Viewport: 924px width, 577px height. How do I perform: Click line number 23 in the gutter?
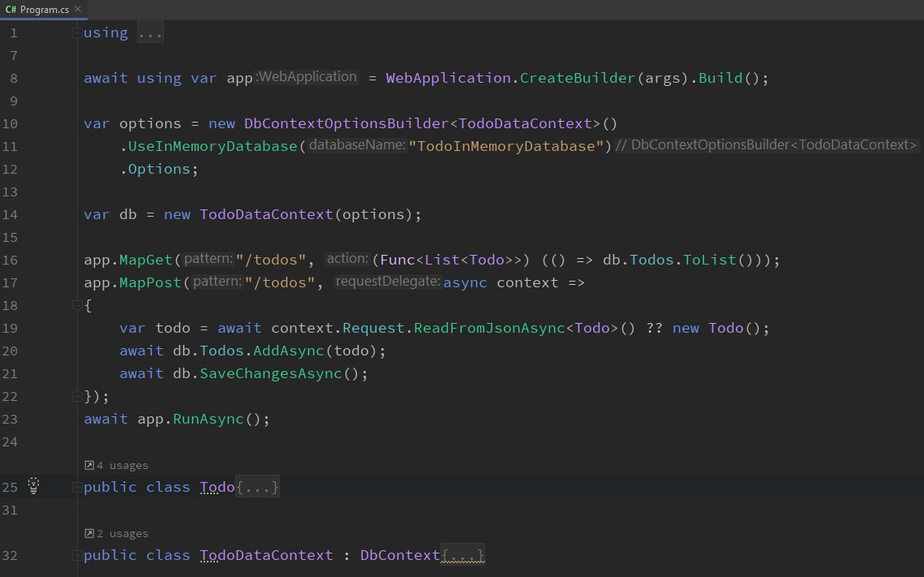10,420
